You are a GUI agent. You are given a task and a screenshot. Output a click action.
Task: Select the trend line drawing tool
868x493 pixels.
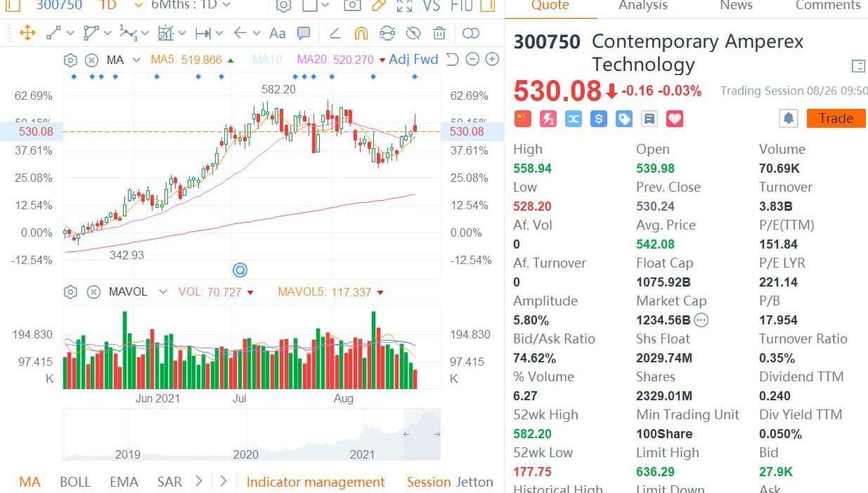53,33
